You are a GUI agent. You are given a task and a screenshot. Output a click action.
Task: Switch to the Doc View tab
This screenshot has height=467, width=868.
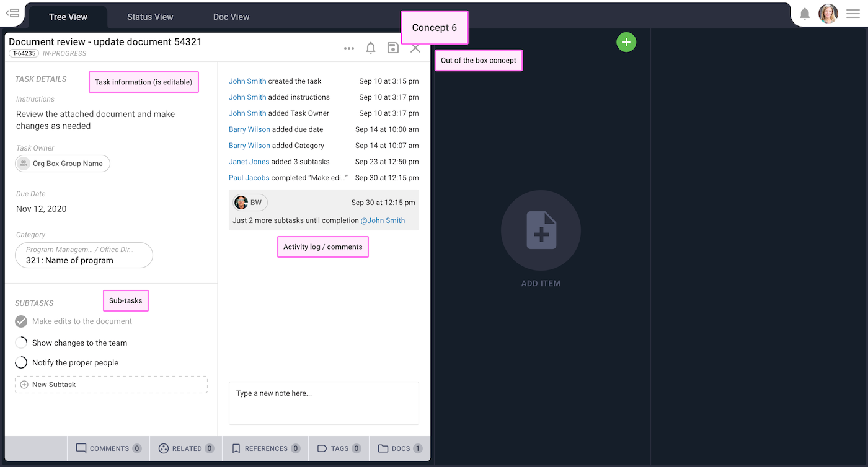click(231, 17)
